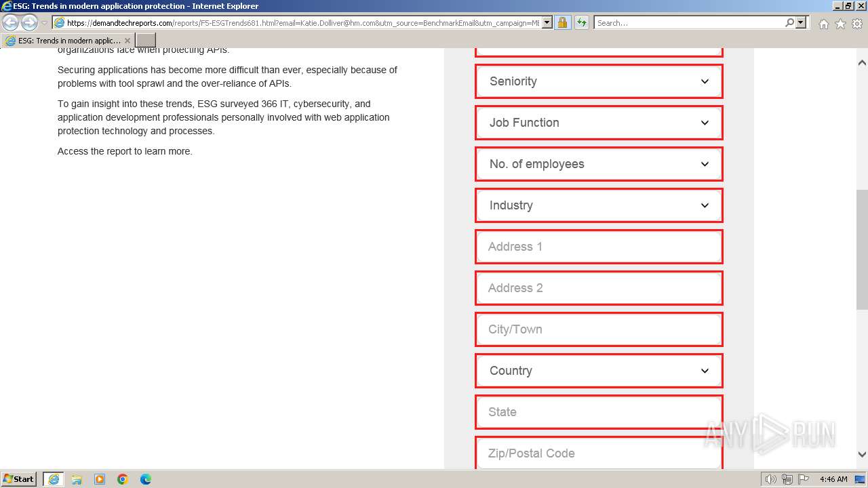Open the Windows Start menu
Screen dimensions: 868x488
pos(19,479)
